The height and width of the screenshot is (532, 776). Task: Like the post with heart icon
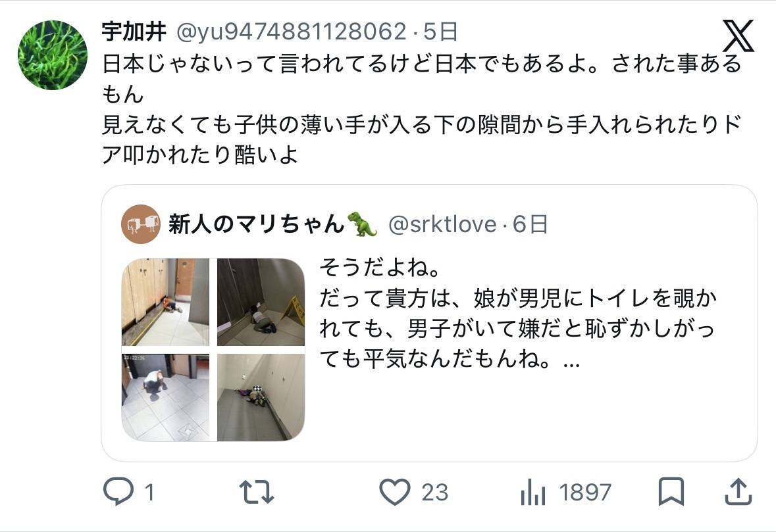pyautogui.click(x=394, y=492)
